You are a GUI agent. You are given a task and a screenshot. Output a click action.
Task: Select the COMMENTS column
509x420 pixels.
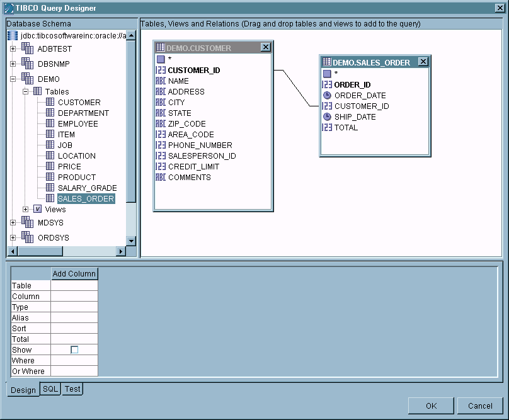[189, 177]
